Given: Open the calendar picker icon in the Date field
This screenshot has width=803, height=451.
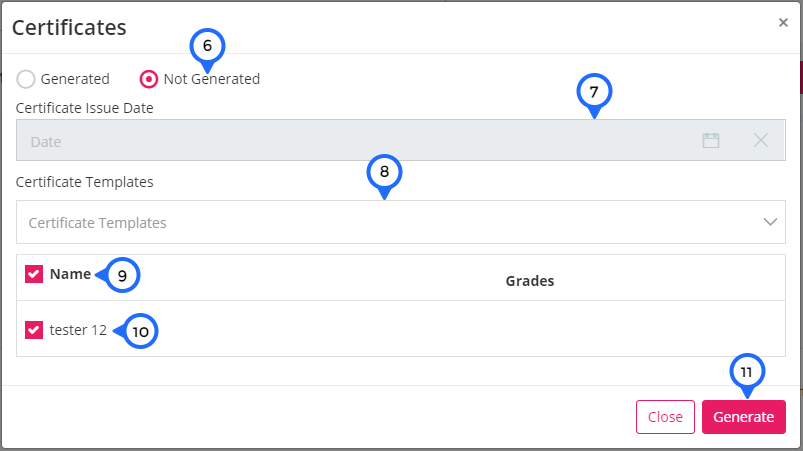Looking at the screenshot, I should click(711, 140).
